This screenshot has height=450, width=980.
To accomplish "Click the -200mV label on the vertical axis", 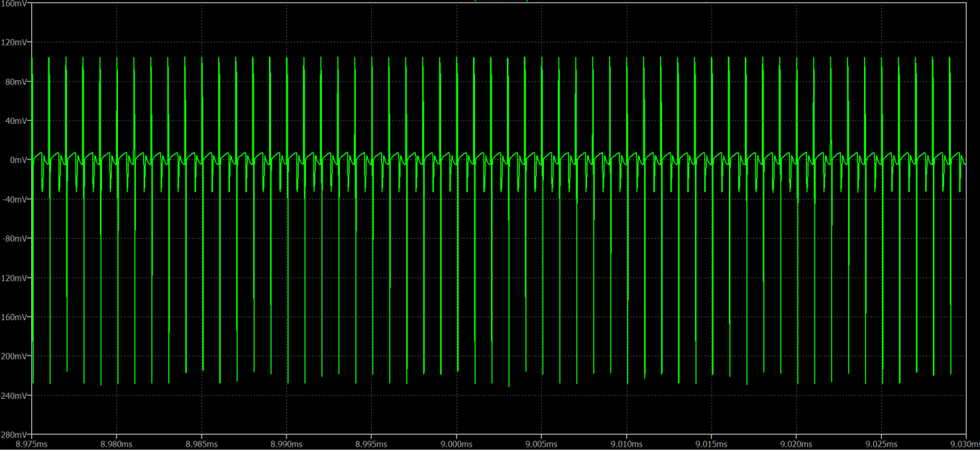I will [x=15, y=356].
